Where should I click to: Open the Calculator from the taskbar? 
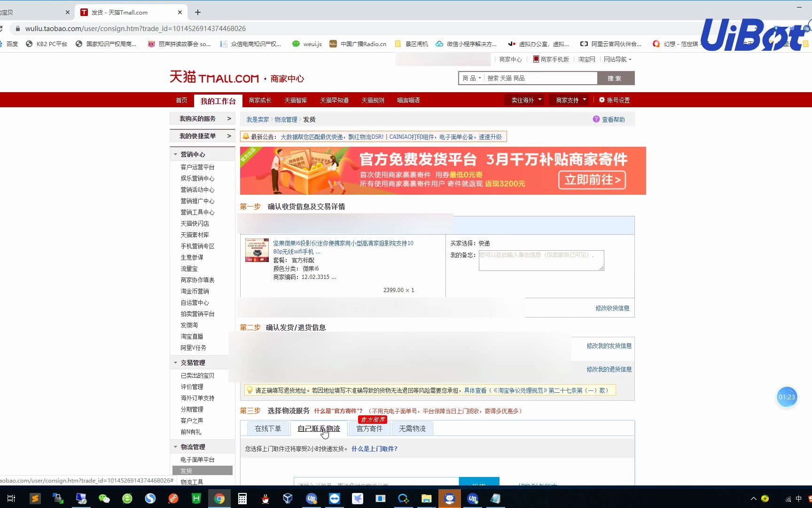(x=242, y=498)
